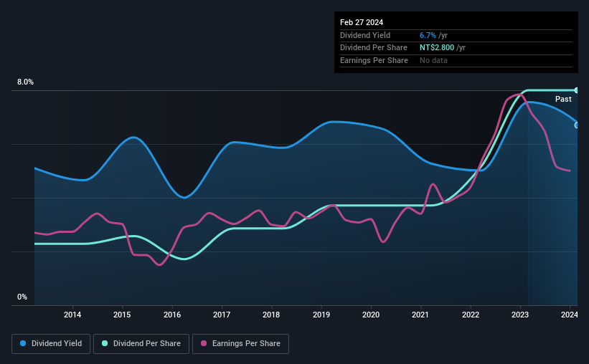Select the 2016 label on the x-axis
The height and width of the screenshot is (364, 589).
tap(172, 315)
